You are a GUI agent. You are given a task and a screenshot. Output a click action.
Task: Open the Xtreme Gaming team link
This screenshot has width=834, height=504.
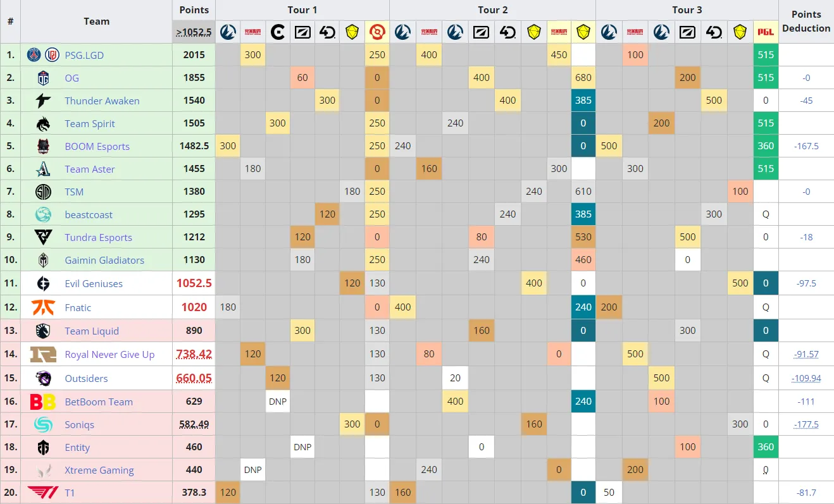tap(99, 470)
